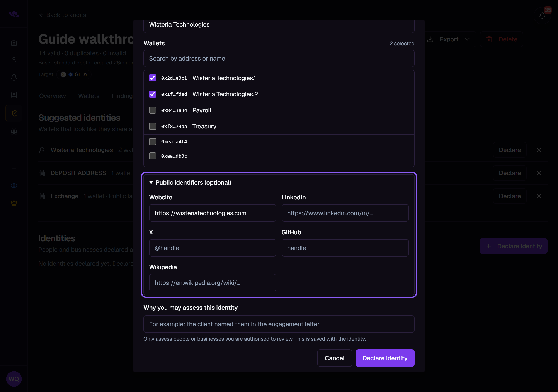Click the Delete audit button

click(x=502, y=39)
